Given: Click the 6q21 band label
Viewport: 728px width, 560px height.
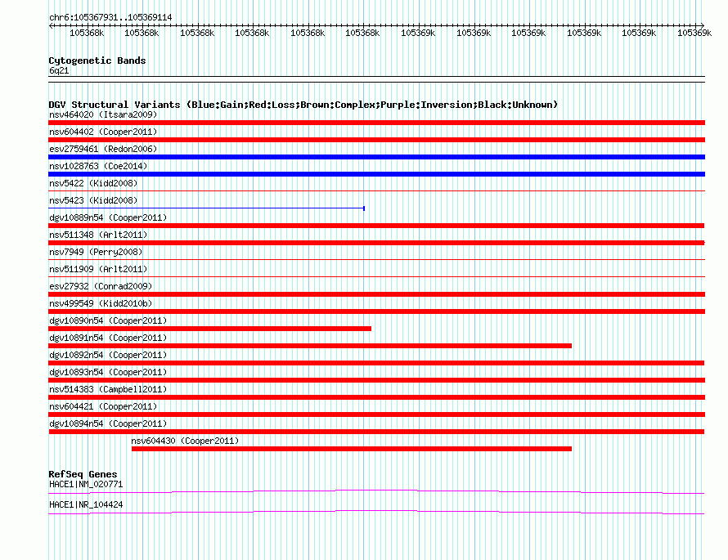Looking at the screenshot, I should (x=59, y=70).
